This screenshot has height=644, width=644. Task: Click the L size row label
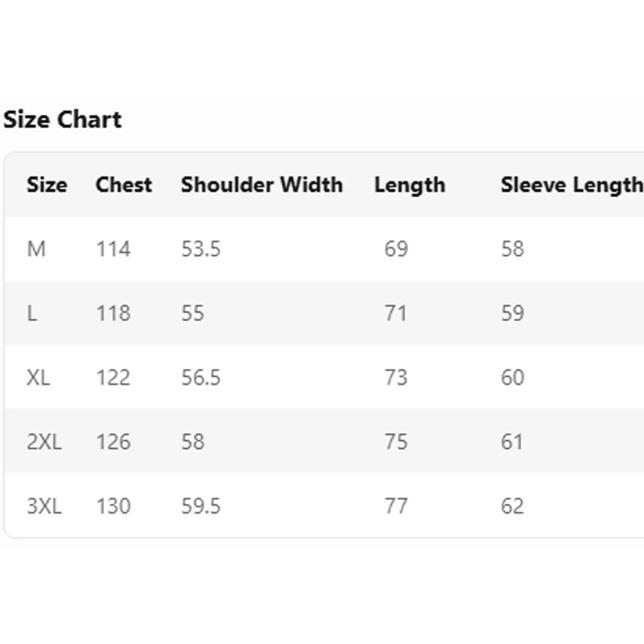pyautogui.click(x=32, y=313)
